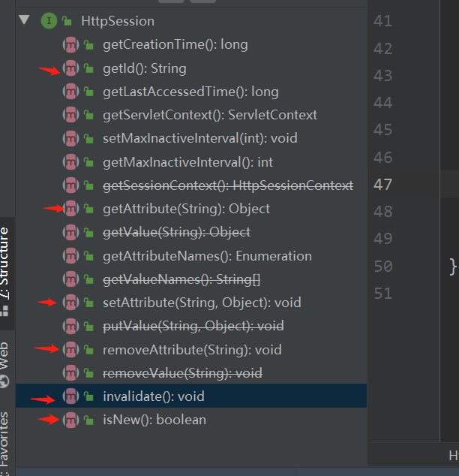This screenshot has height=476, width=459.
Task: Select getLastAccessedTime(): long method
Action: coord(190,92)
